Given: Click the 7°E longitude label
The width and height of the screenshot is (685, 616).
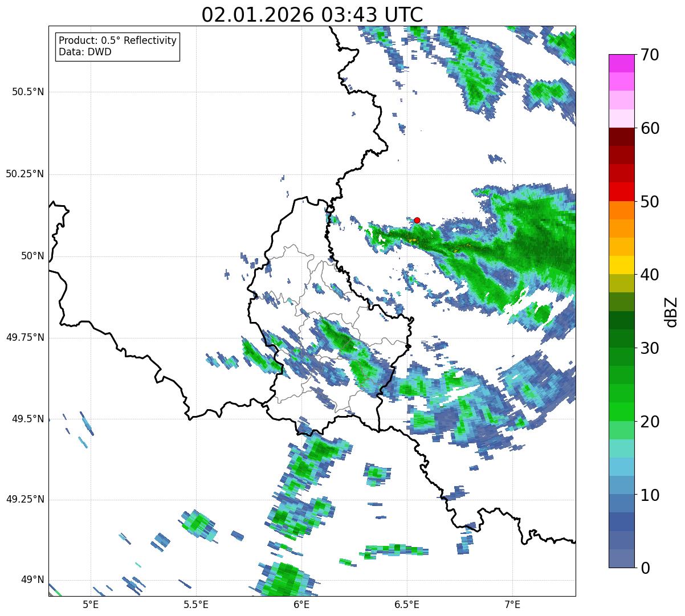Looking at the screenshot, I should [513, 605].
